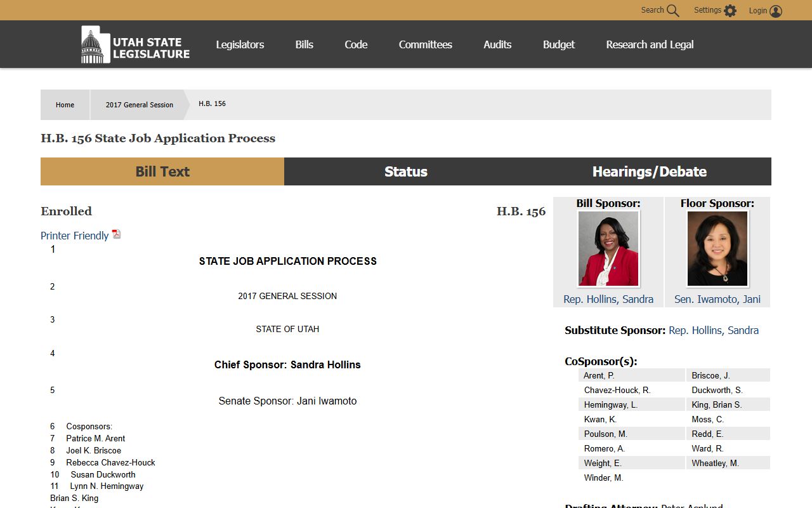Switch to the Hearings/Debate tab
812x508 pixels.
tap(650, 171)
